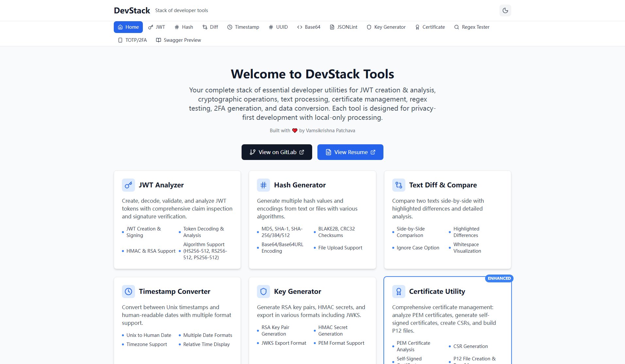The width and height of the screenshot is (625, 364).
Task: Open the Hash Generator card title
Action: pyautogui.click(x=300, y=185)
